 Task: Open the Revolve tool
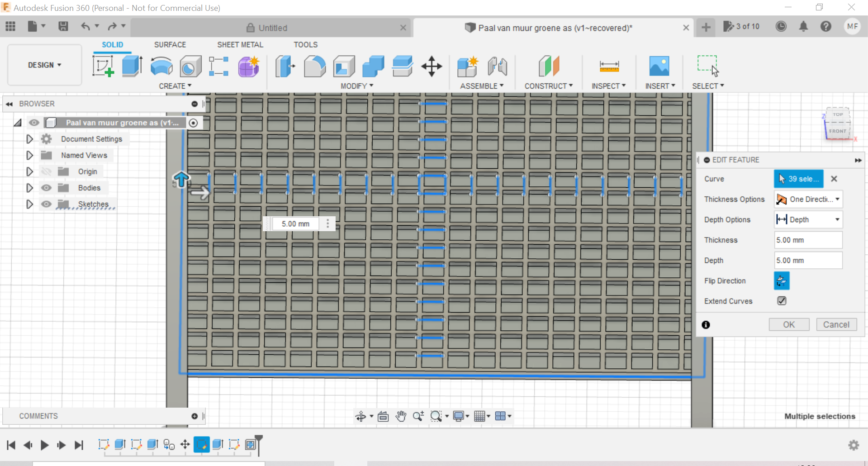pyautogui.click(x=161, y=66)
